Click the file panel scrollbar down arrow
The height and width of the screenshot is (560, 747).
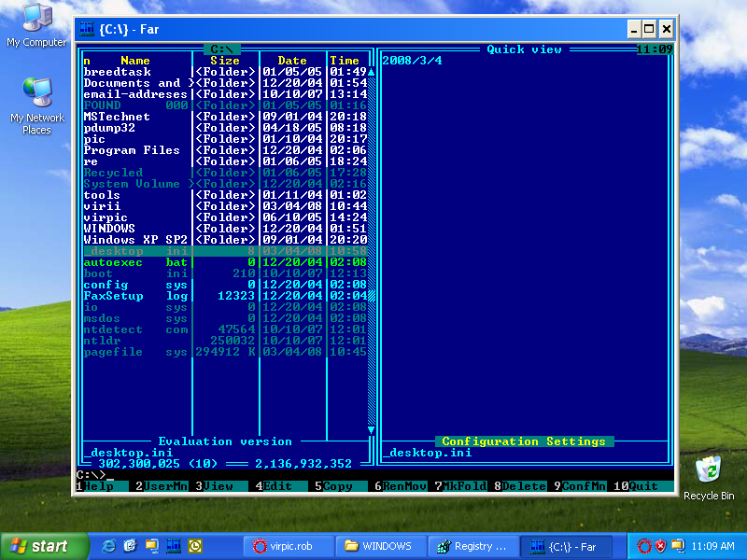(x=371, y=430)
